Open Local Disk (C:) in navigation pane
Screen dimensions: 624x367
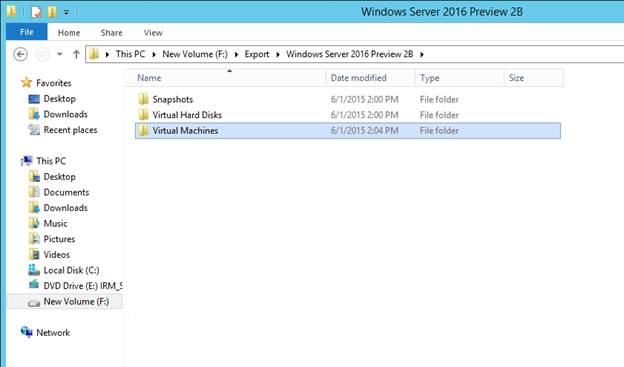click(x=71, y=270)
